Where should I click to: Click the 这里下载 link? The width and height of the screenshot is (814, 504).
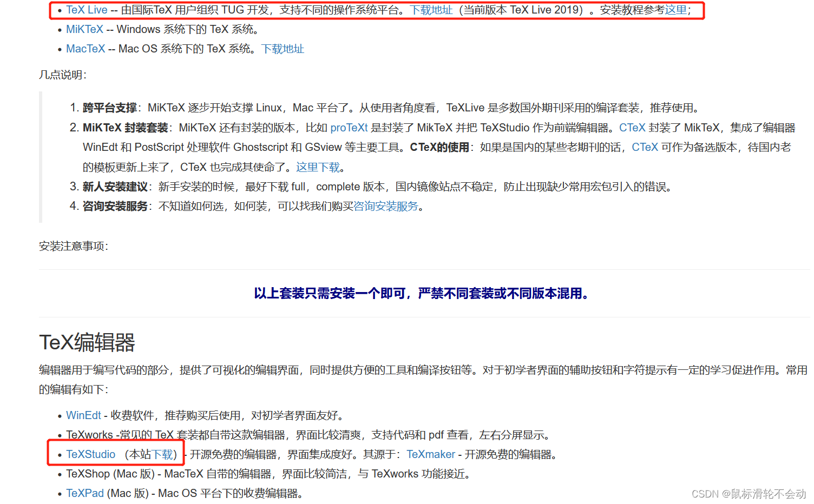[x=318, y=167]
